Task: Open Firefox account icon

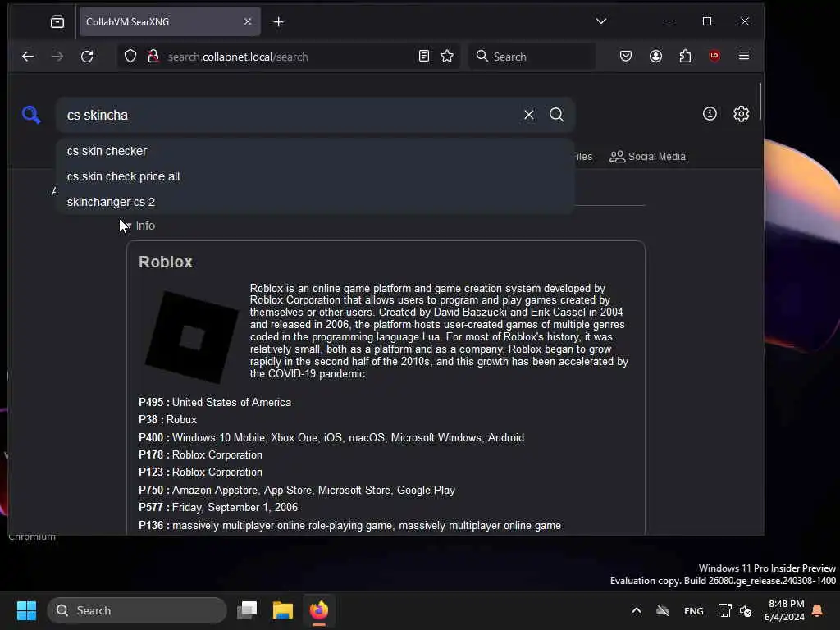Action: click(655, 57)
